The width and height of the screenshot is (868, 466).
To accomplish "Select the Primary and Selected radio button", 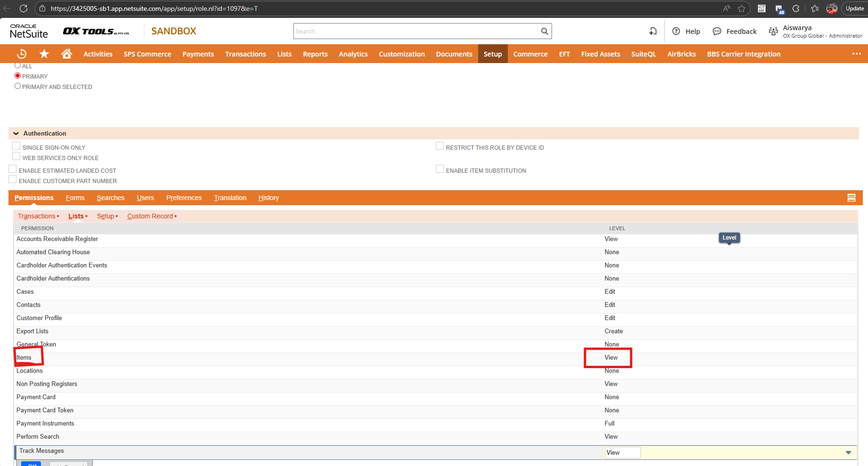I will (x=18, y=86).
